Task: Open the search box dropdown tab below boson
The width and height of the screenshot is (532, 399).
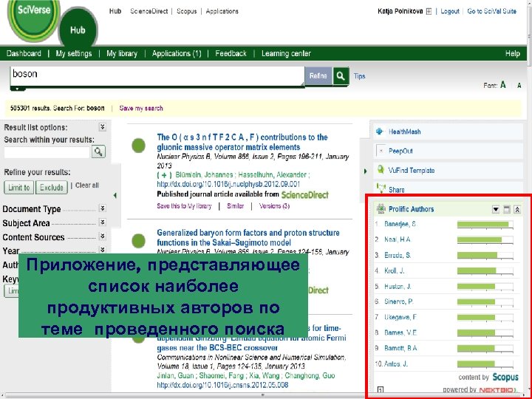Action: coord(18,89)
